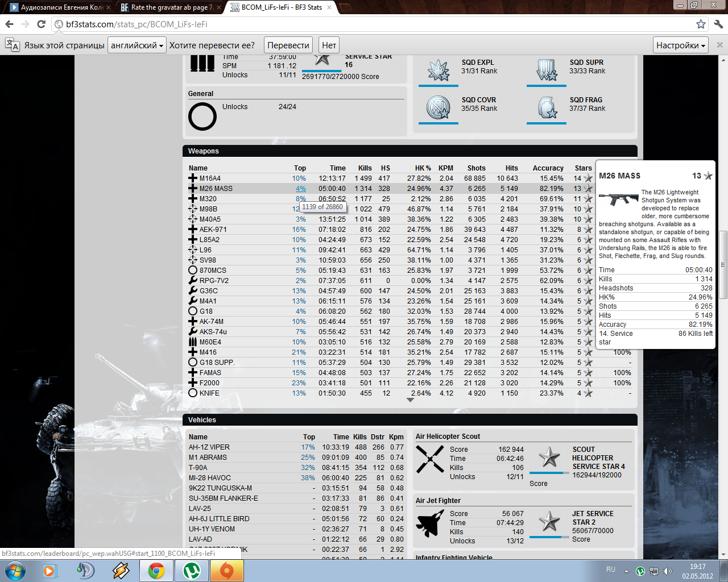Click the SQD SUPR ribbon icon
The image size is (728, 582).
[547, 70]
